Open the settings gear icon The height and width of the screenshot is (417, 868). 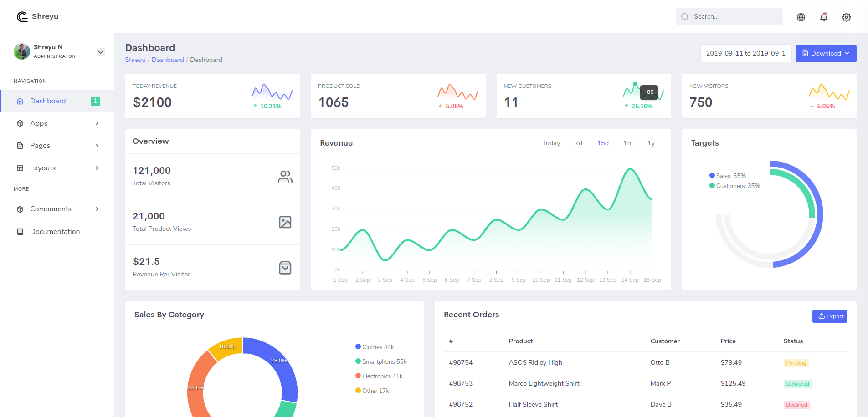point(847,17)
